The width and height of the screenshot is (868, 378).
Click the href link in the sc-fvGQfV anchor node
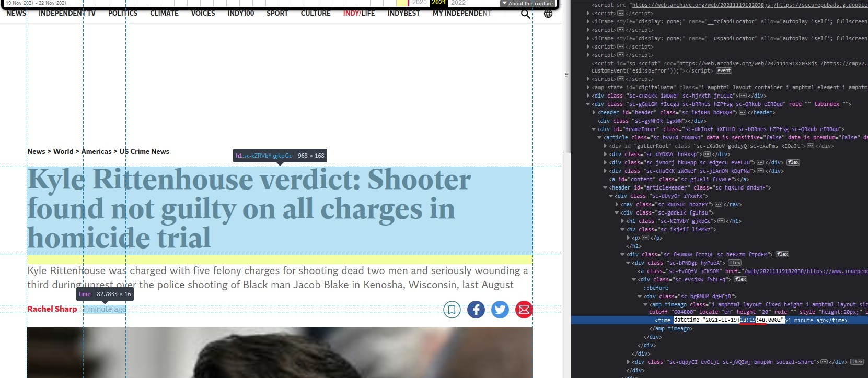pos(805,271)
